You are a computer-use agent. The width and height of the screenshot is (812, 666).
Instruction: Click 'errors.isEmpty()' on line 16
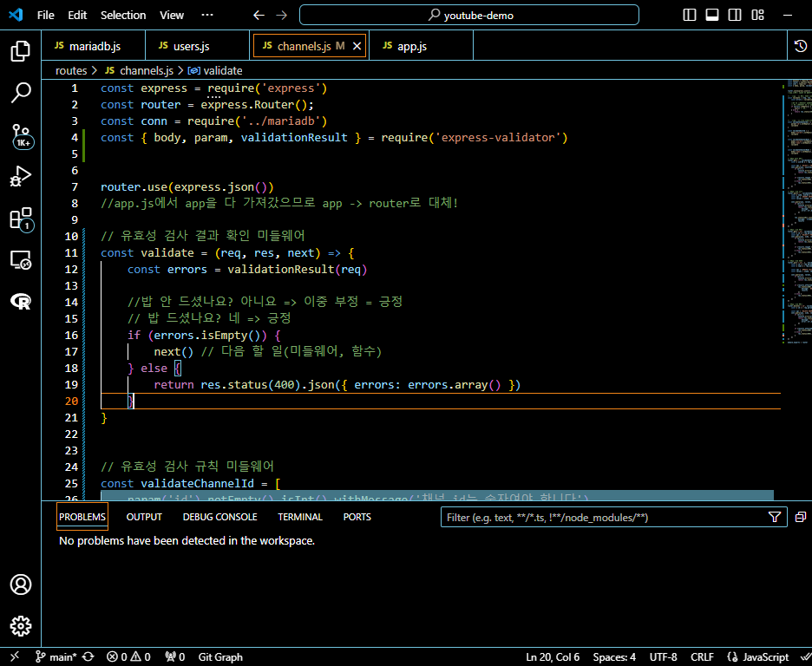tap(207, 336)
